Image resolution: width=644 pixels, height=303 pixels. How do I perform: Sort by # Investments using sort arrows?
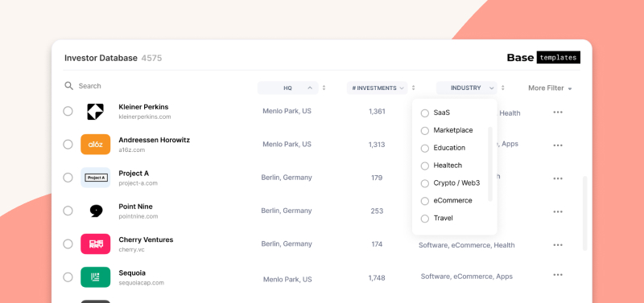point(413,88)
